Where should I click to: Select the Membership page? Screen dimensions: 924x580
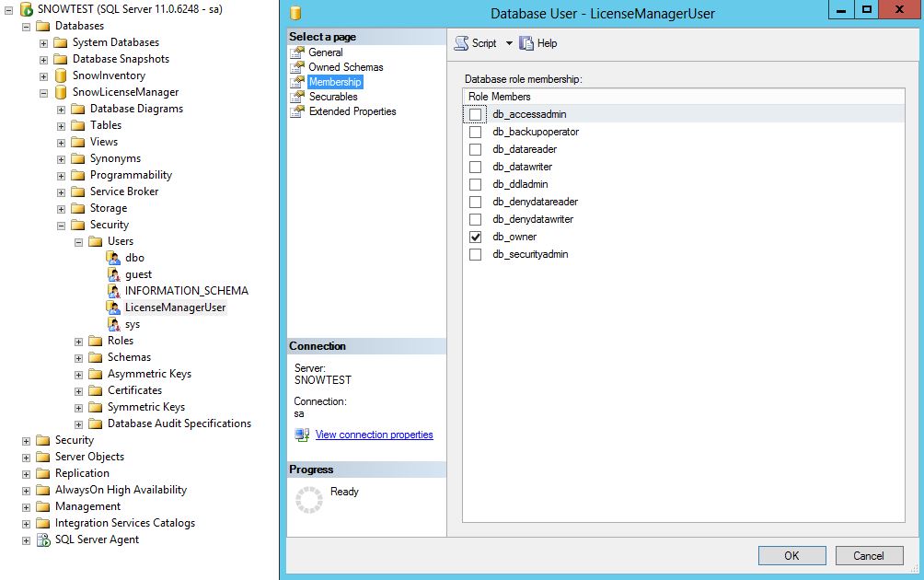tap(335, 82)
